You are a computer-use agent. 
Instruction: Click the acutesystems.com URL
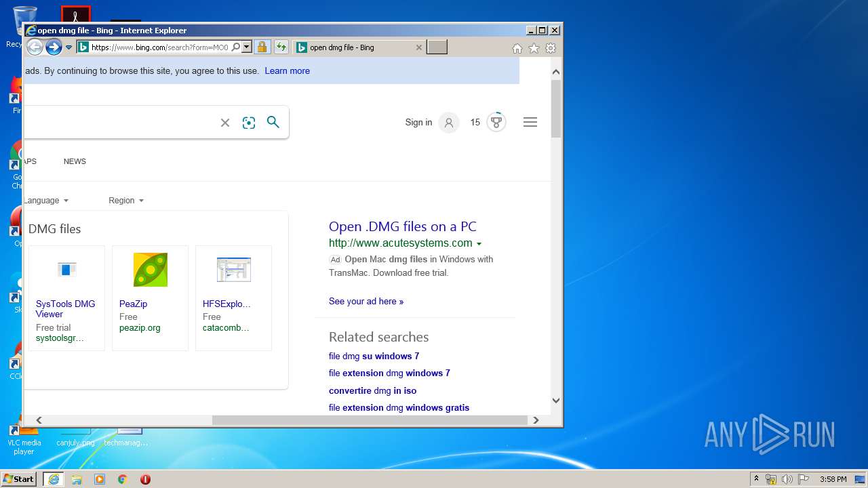(x=400, y=243)
